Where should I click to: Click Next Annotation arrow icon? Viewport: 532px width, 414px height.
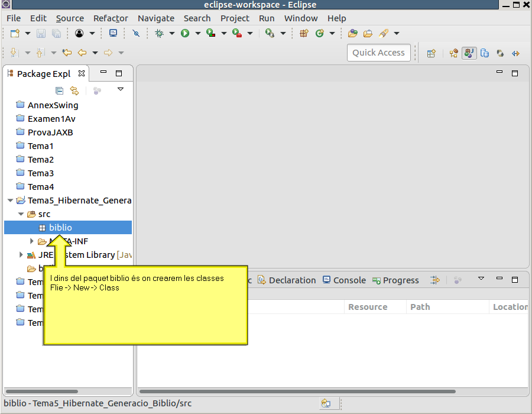tap(14, 53)
